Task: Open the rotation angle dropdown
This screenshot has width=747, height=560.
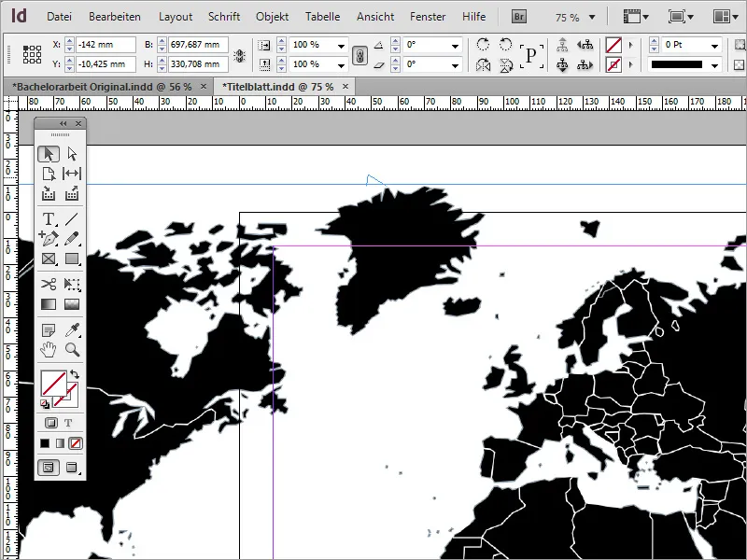Action: click(x=456, y=46)
